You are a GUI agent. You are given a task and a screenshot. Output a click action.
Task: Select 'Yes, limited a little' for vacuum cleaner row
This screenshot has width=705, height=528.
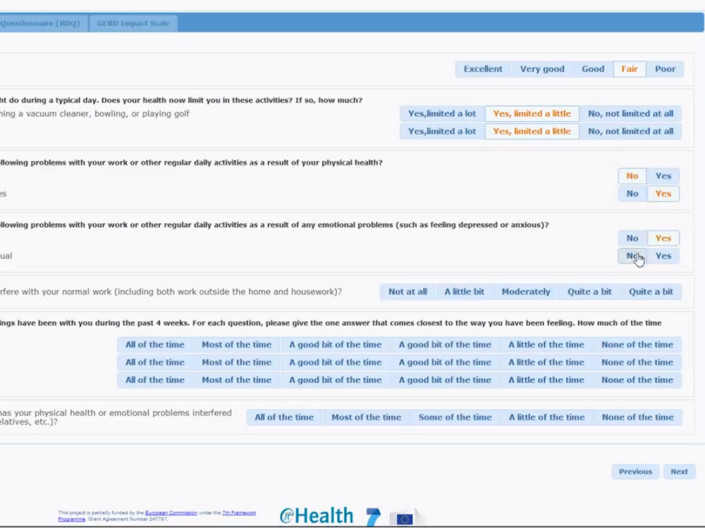[x=532, y=113]
